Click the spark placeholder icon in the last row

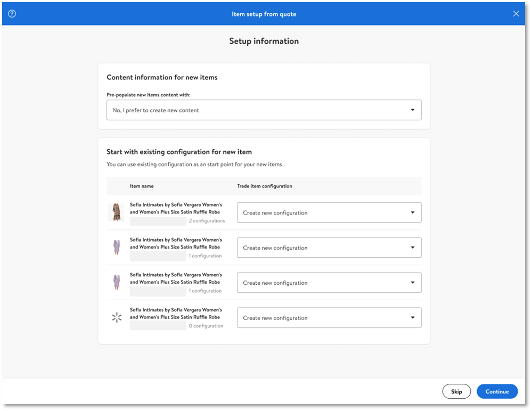(x=117, y=318)
